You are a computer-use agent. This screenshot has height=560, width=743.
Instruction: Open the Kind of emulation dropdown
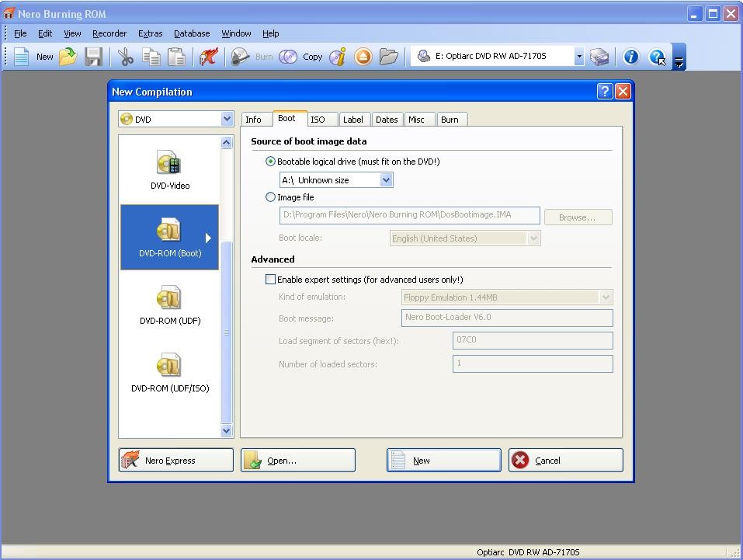606,297
